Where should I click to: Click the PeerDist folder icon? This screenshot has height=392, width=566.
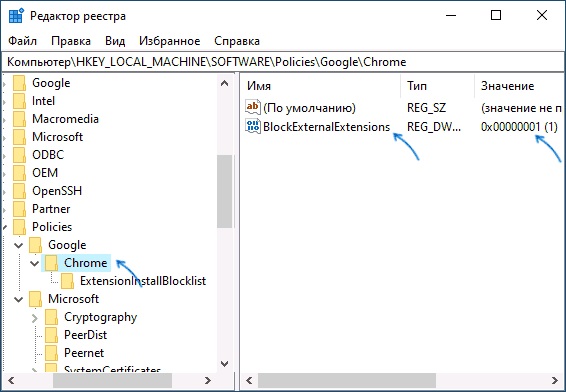[51, 336]
